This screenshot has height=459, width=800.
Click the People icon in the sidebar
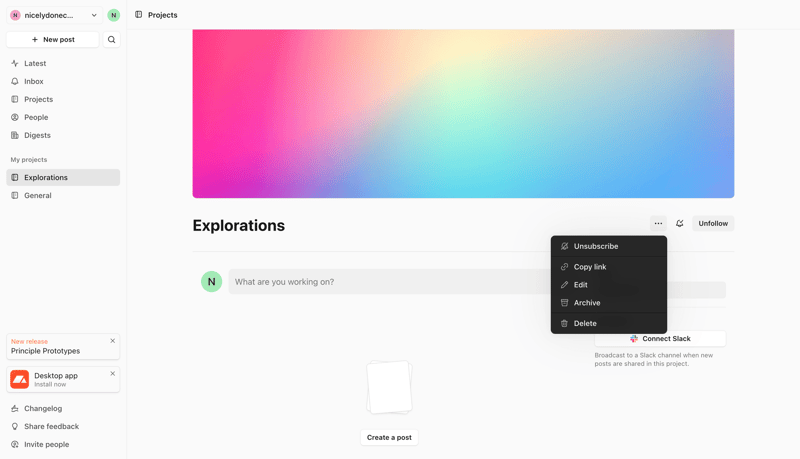[15, 117]
